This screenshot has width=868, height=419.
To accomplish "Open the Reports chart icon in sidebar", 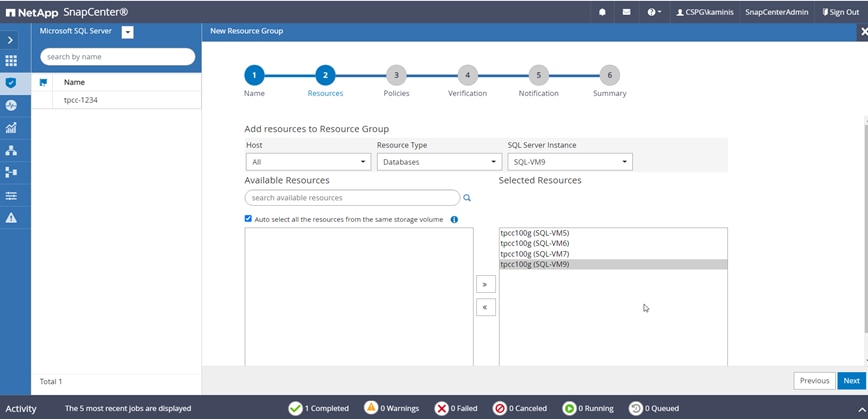I will click(x=11, y=128).
